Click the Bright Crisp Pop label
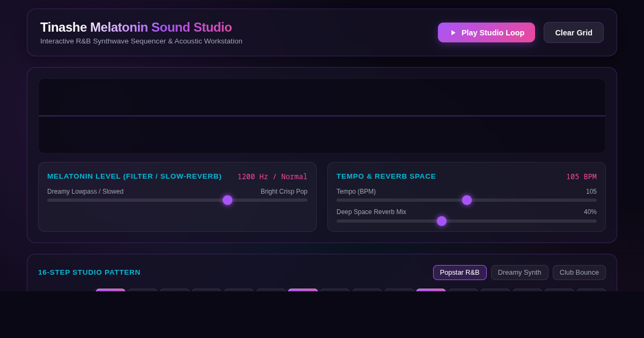 tap(284, 192)
